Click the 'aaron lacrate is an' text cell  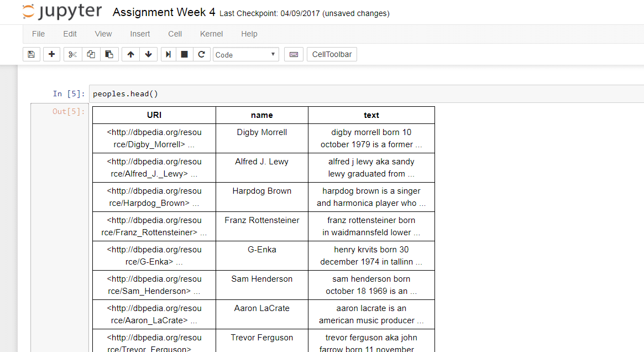[x=371, y=314]
